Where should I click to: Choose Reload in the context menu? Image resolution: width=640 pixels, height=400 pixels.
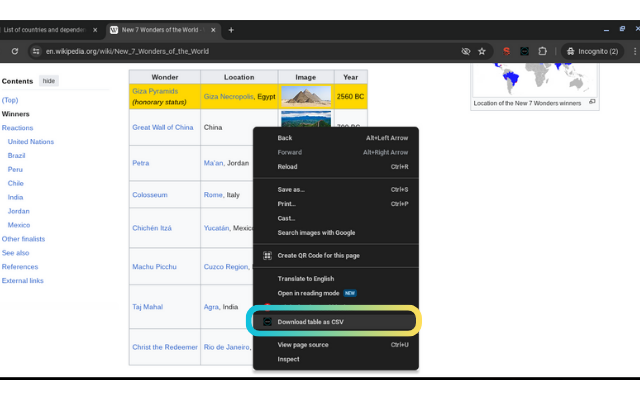tap(336, 167)
